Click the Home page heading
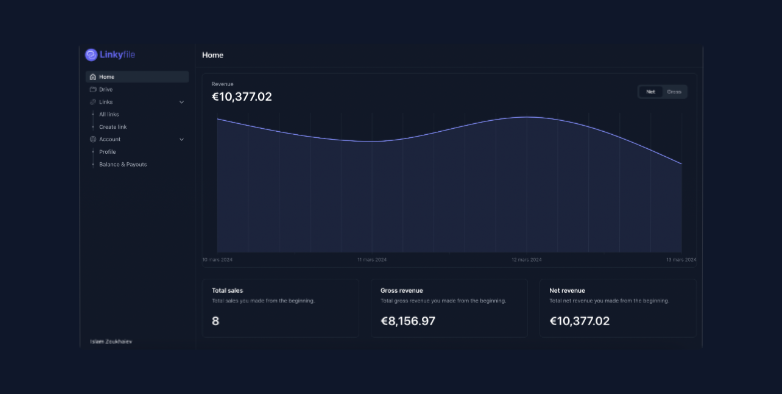The image size is (782, 394). [212, 55]
